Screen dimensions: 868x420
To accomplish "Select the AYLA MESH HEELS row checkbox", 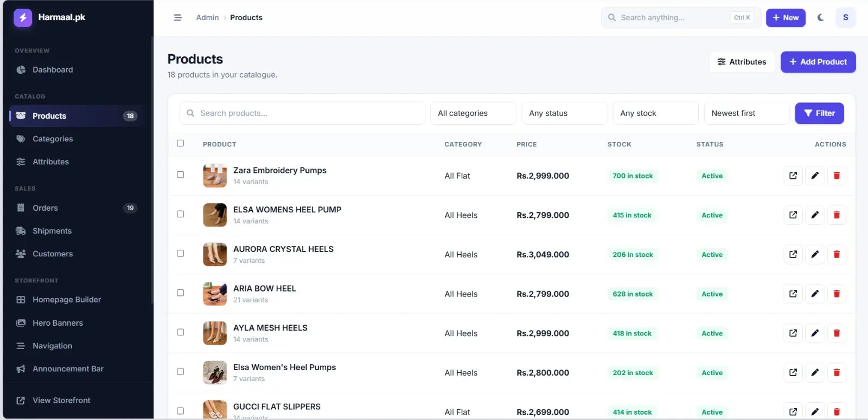I will 181,332.
